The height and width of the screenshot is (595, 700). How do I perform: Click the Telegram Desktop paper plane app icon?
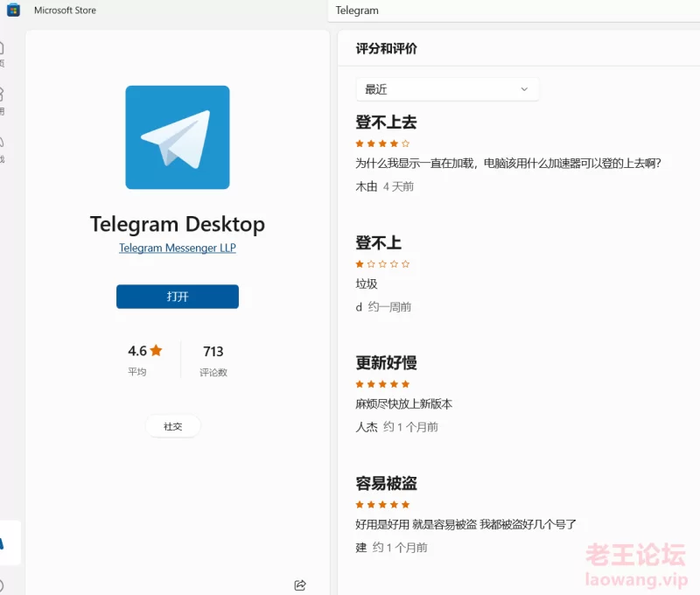(178, 137)
